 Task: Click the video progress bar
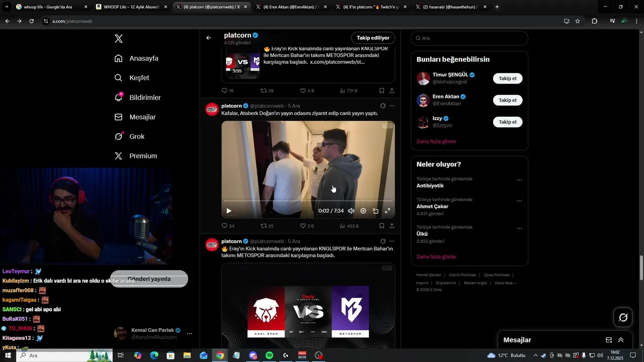308,201
